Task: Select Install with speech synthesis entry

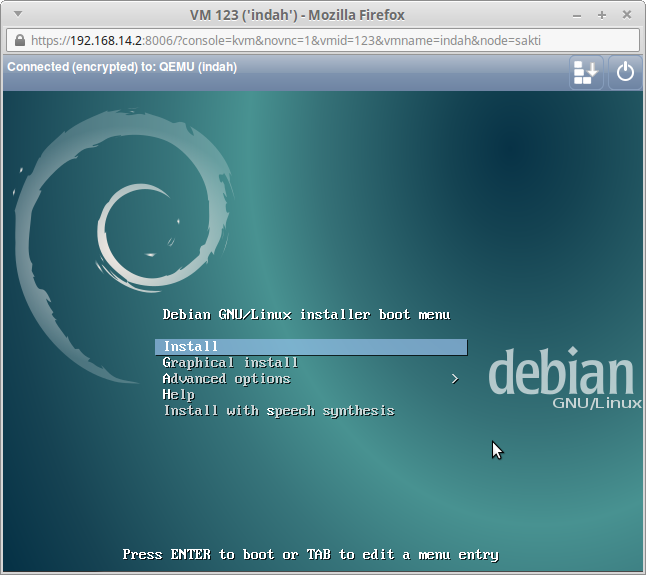Action: (x=279, y=411)
